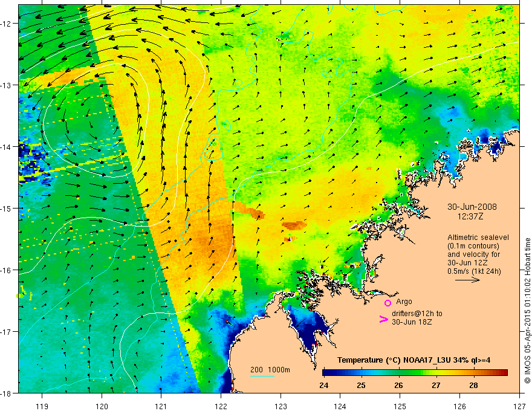Click the latitude axis label -12
Viewport: 532px width, 411px height.
tap(7, 24)
